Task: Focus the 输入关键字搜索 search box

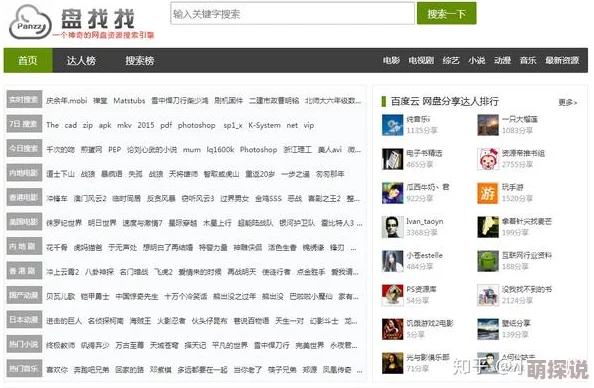Action: click(292, 14)
